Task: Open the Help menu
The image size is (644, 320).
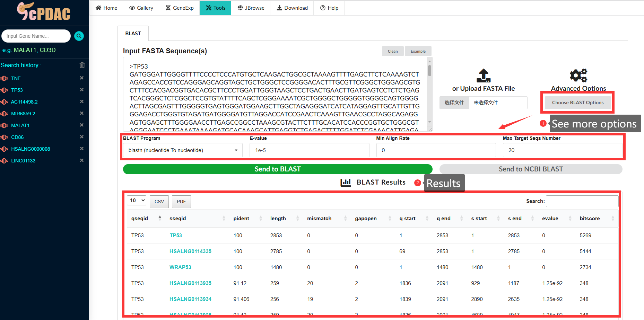Action: 329,8
